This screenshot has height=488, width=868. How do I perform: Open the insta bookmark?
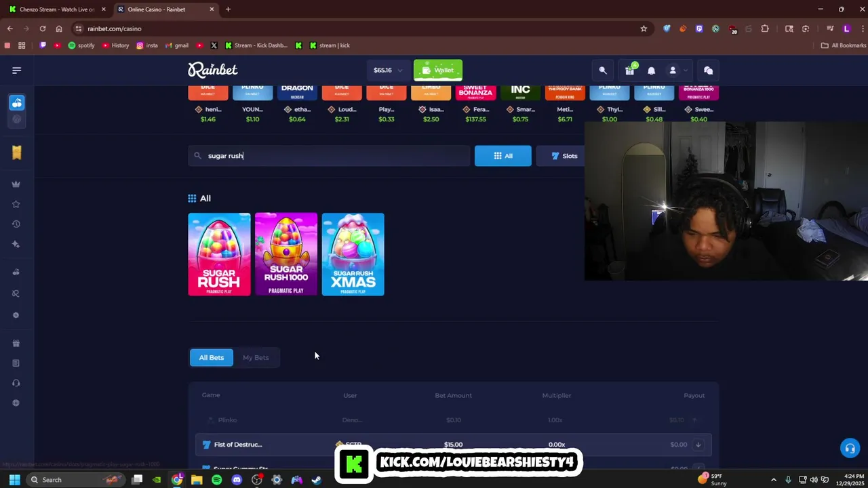(146, 45)
